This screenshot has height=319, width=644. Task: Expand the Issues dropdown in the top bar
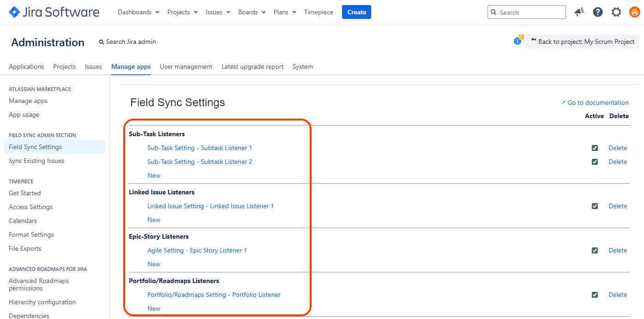pyautogui.click(x=218, y=12)
